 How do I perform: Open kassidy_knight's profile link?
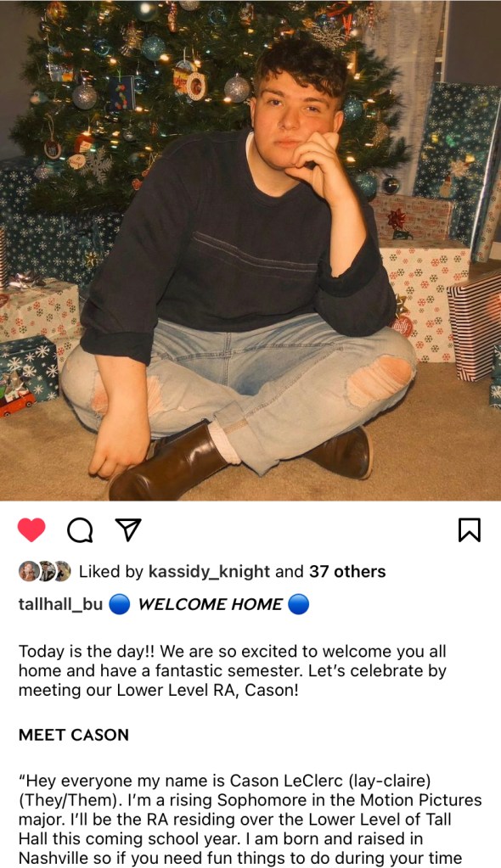point(209,572)
